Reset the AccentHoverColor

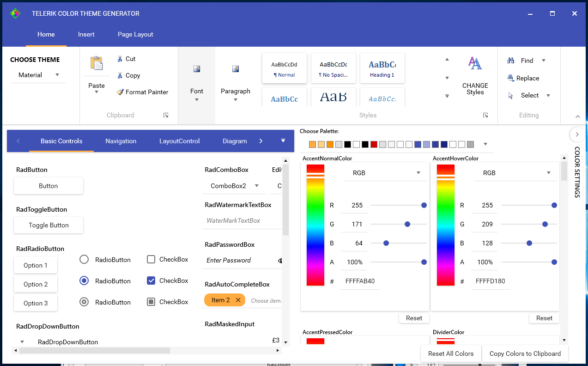(x=544, y=318)
